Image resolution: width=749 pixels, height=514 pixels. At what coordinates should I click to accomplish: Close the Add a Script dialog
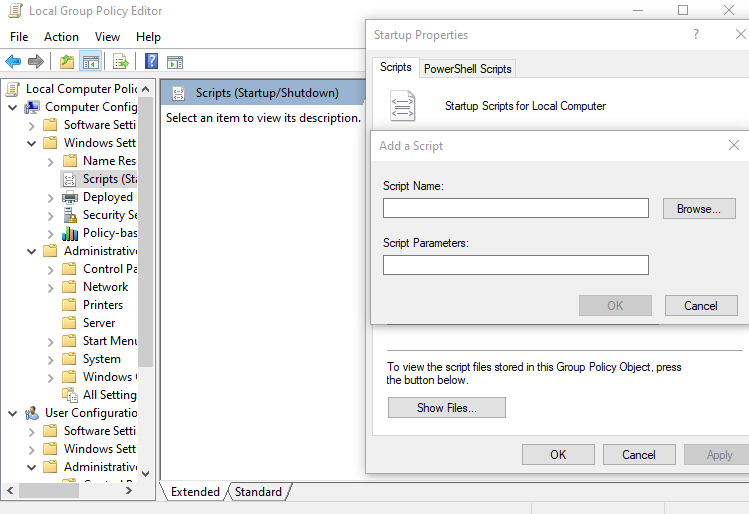(734, 145)
